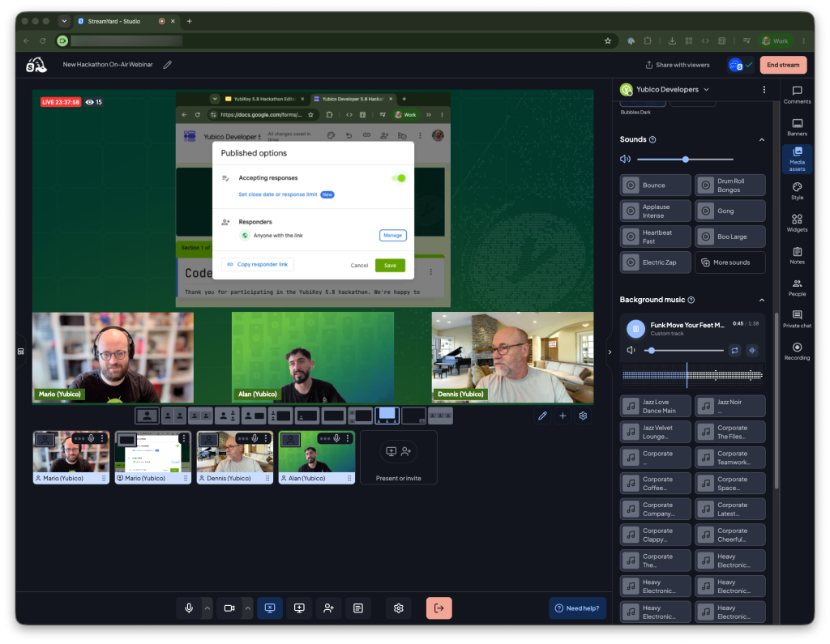Switch to the StreamYard - Studio browser tab
The height and width of the screenshot is (644, 830).
(x=126, y=21)
